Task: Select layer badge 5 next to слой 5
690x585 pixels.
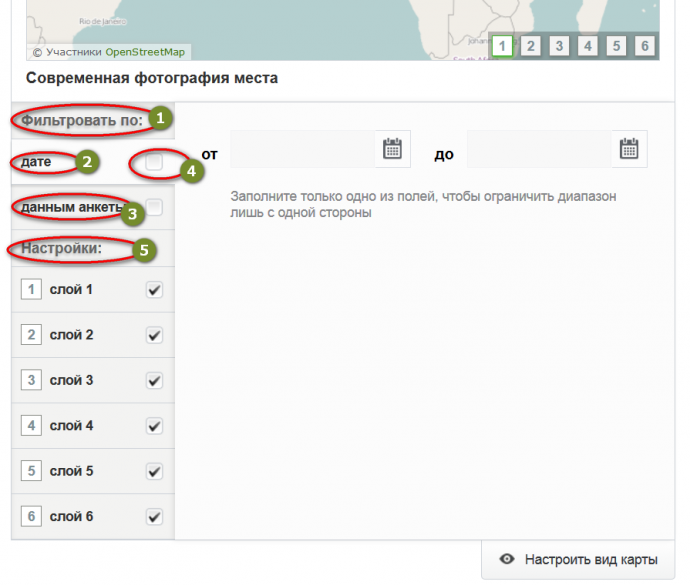Action: pyautogui.click(x=31, y=471)
